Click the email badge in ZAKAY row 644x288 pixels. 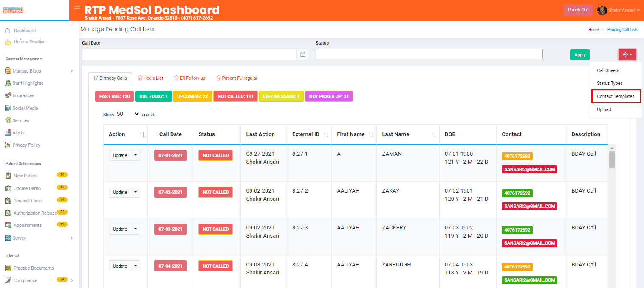[x=529, y=206]
